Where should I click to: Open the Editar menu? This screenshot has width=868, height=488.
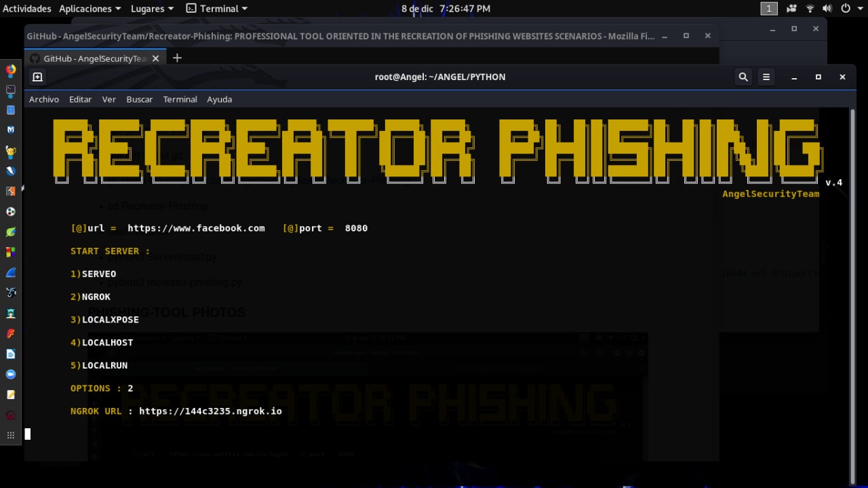(80, 99)
